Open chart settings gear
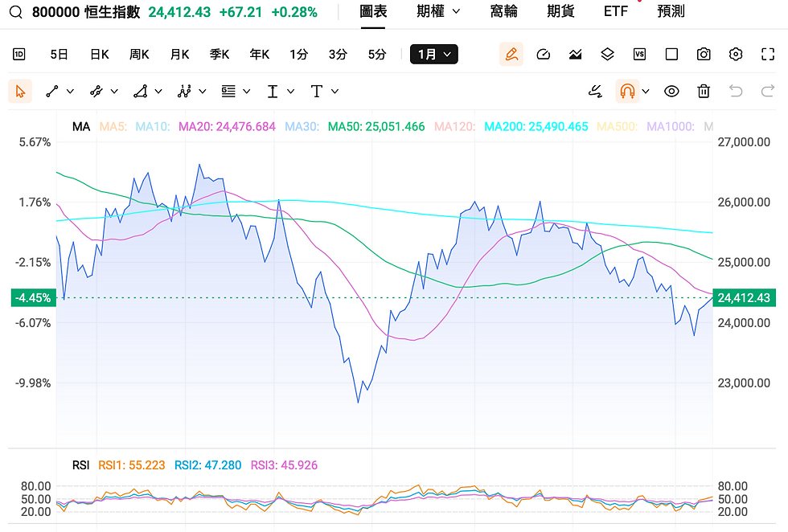 736,55
